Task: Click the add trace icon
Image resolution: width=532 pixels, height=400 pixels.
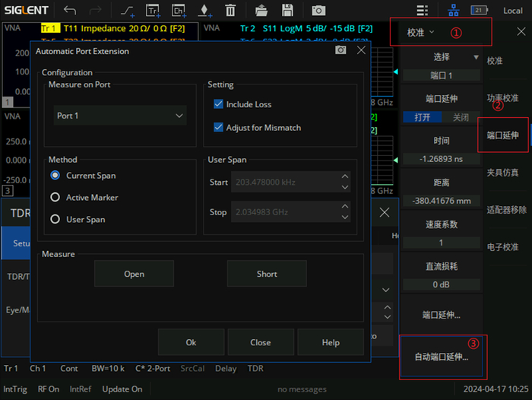Action: tap(153, 11)
